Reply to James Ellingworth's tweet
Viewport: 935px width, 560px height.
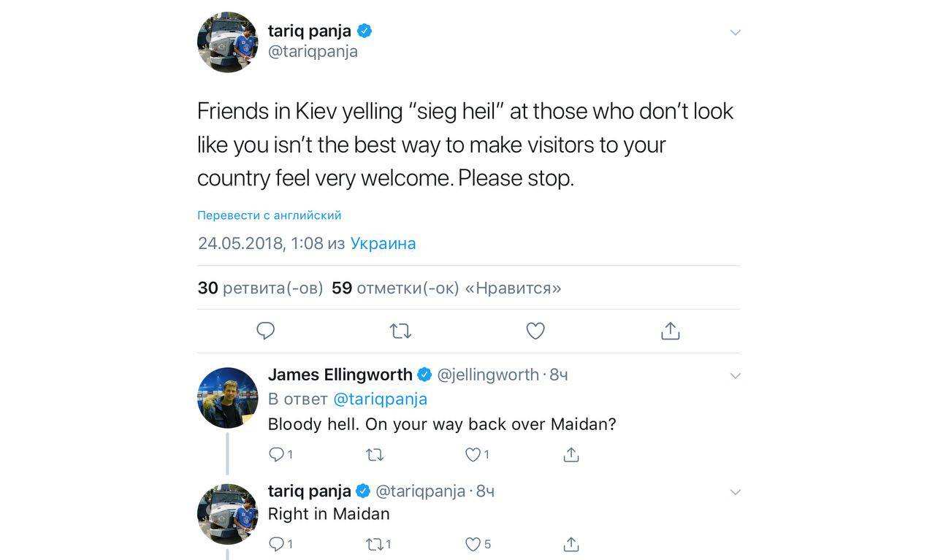pyautogui.click(x=277, y=454)
